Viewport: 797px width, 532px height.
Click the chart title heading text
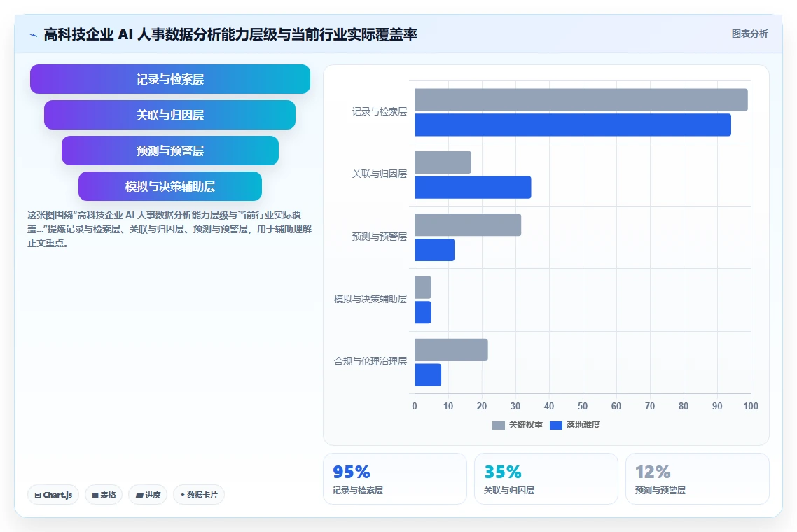tap(230, 34)
